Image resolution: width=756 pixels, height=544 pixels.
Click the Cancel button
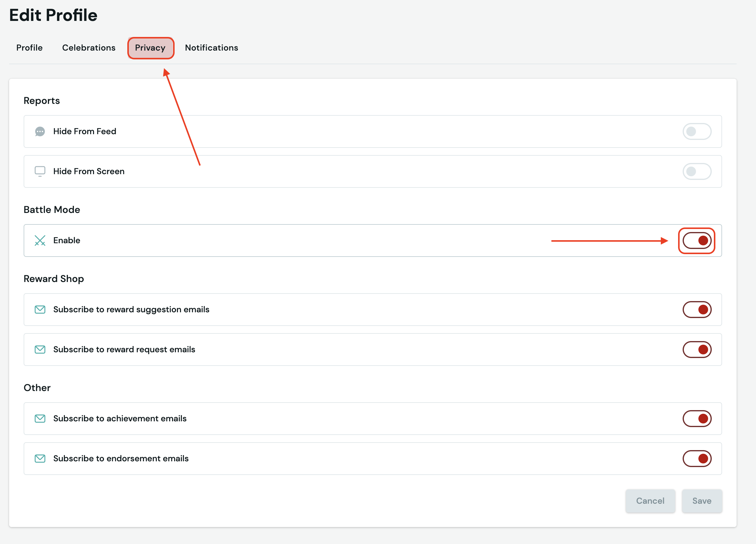click(650, 501)
